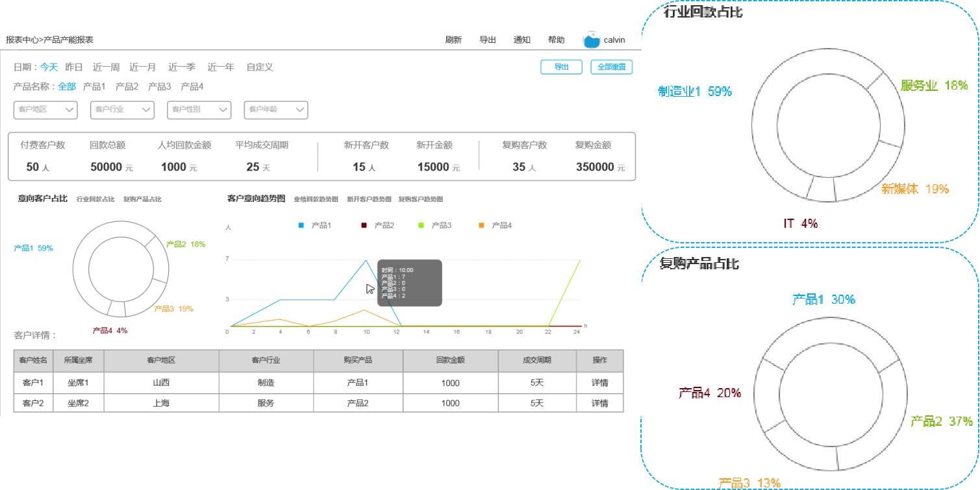The height and width of the screenshot is (490, 980).
Task: Open the 客户地区 dropdown
Action: click(x=45, y=110)
